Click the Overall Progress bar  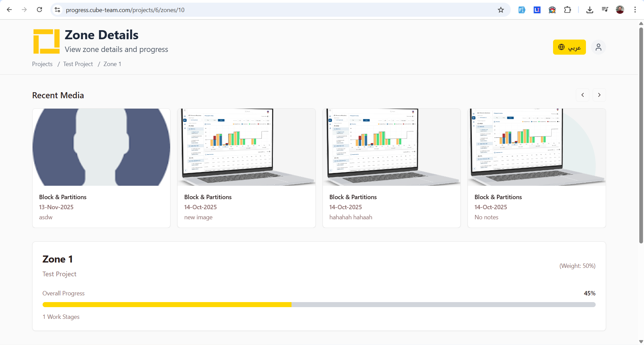pyautogui.click(x=319, y=304)
